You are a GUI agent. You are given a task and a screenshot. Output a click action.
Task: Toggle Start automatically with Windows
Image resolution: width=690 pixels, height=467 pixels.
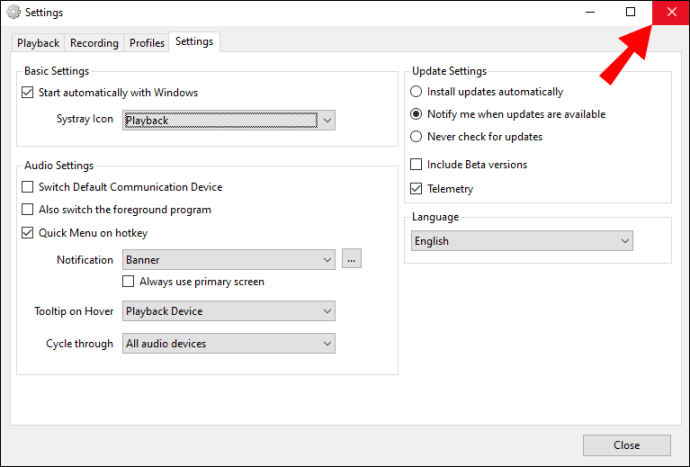[x=27, y=93]
